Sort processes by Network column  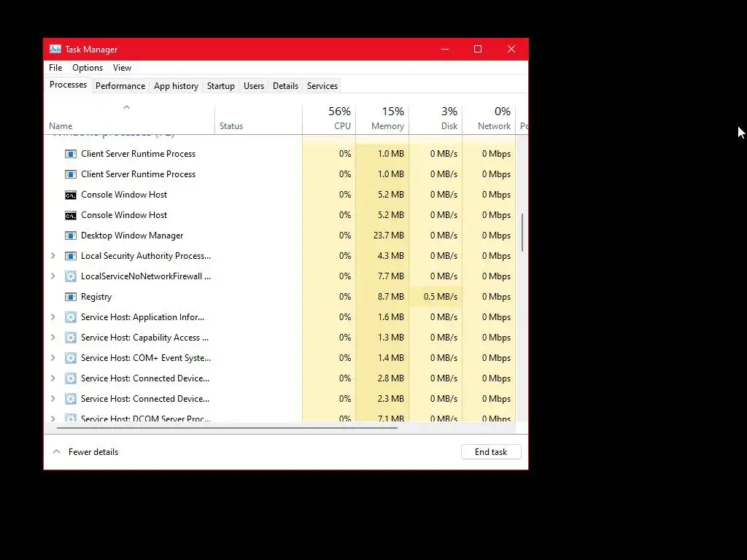(x=489, y=119)
